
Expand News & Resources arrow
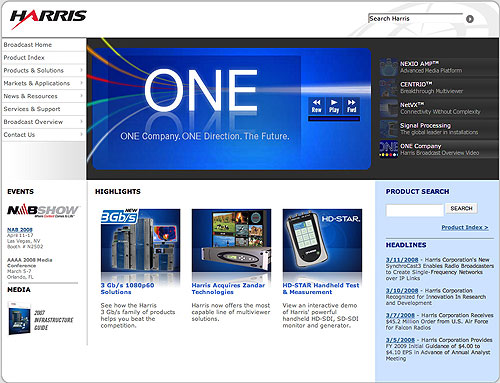click(x=81, y=96)
